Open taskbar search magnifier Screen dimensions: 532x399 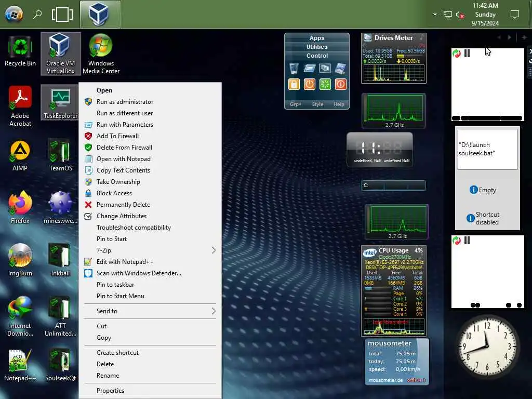[x=37, y=14]
